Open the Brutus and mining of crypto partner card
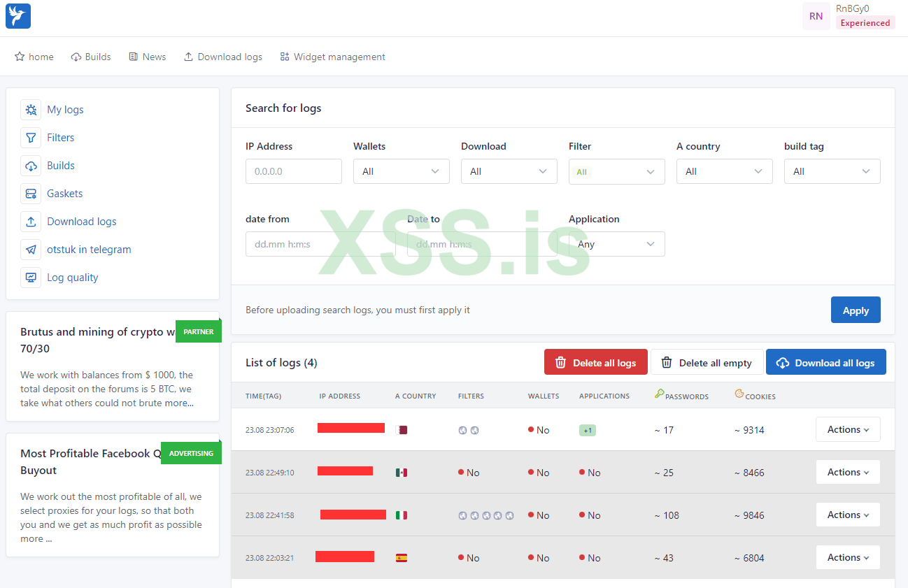The height and width of the screenshot is (588, 908). [113, 366]
